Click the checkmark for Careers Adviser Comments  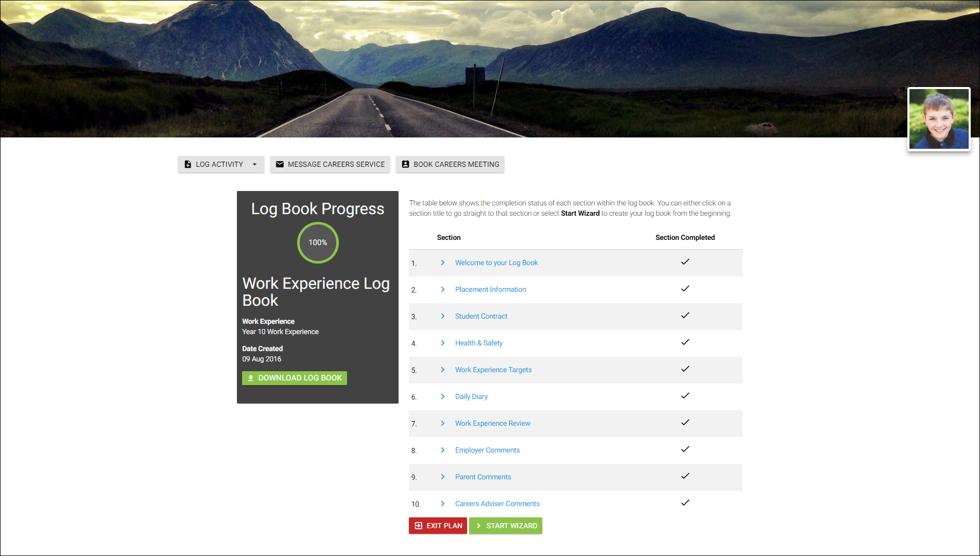(685, 503)
